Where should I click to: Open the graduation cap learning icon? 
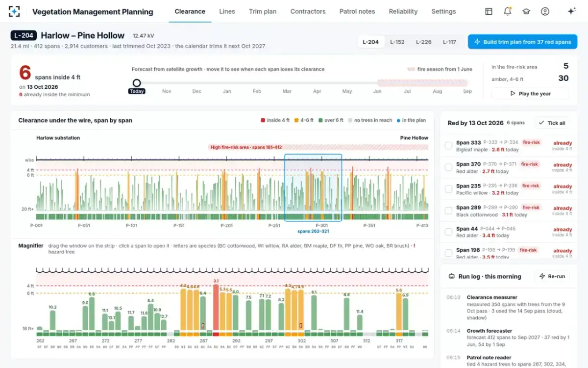tap(526, 11)
